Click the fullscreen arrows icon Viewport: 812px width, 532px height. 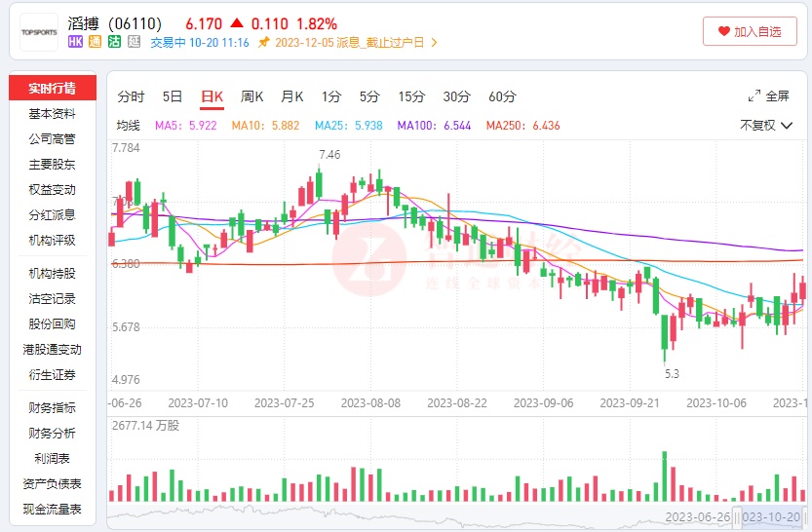pos(754,96)
